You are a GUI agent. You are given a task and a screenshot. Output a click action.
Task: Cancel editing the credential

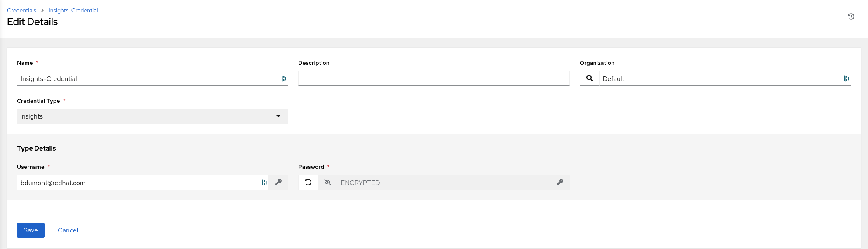[x=68, y=230]
